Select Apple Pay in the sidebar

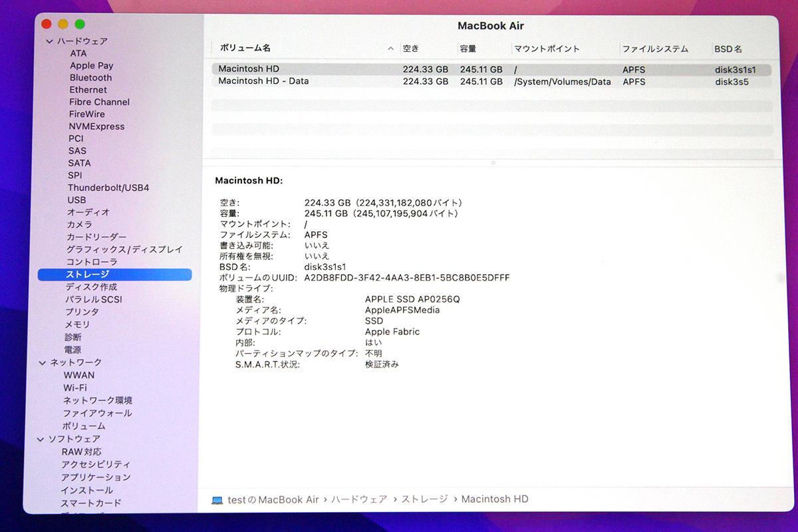pos(91,65)
